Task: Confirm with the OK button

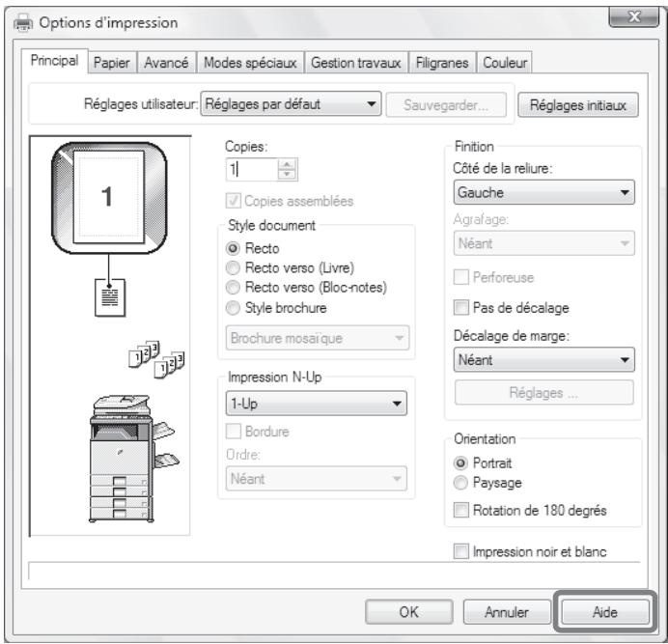Action: (x=409, y=611)
